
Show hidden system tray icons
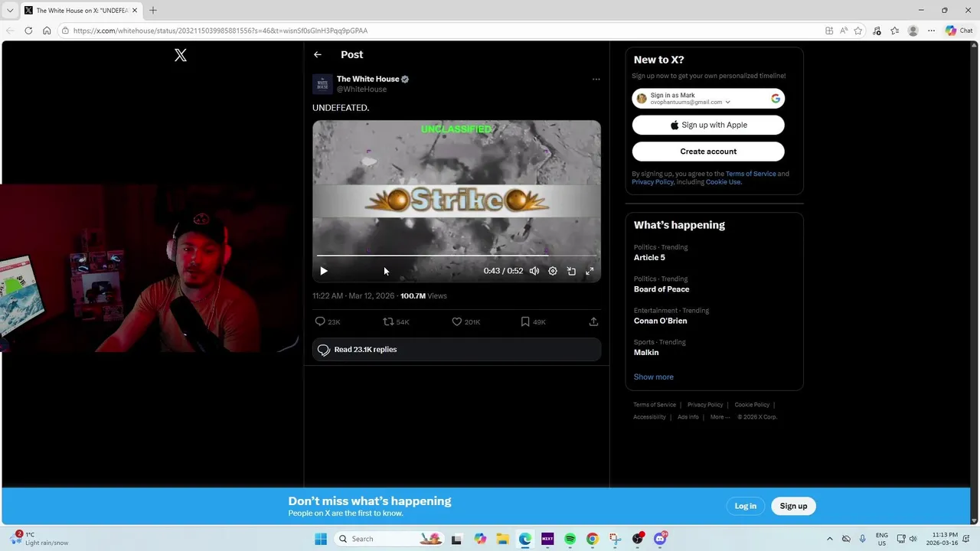pyautogui.click(x=829, y=539)
